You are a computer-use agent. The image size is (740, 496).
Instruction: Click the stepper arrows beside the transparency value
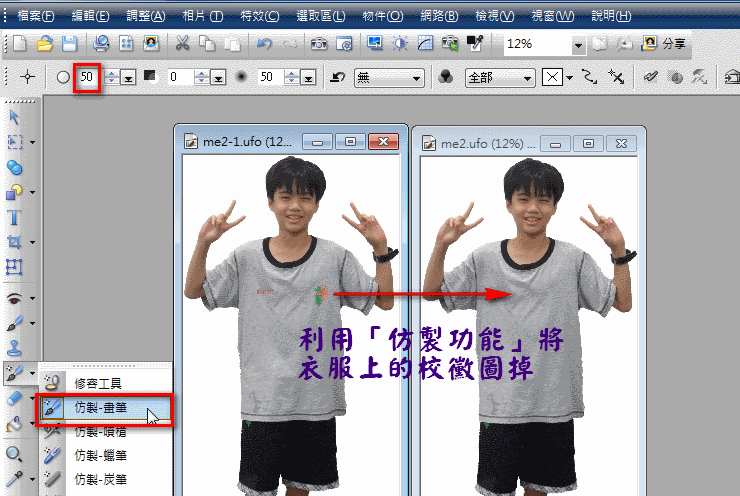coord(202,77)
